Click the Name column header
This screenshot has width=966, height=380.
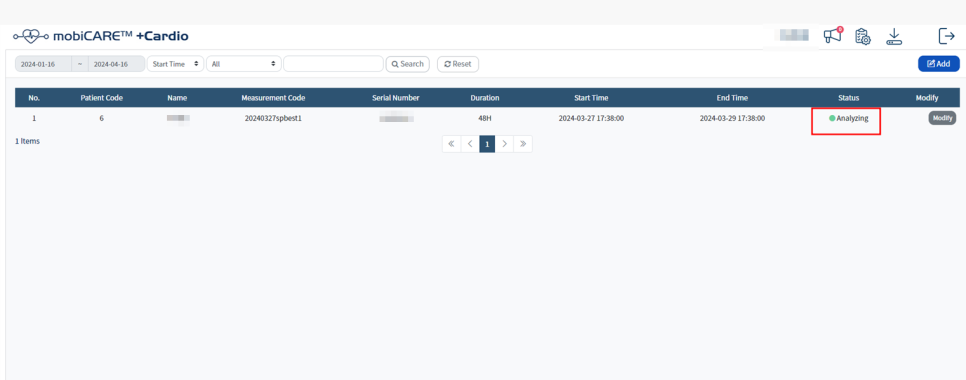pos(177,98)
